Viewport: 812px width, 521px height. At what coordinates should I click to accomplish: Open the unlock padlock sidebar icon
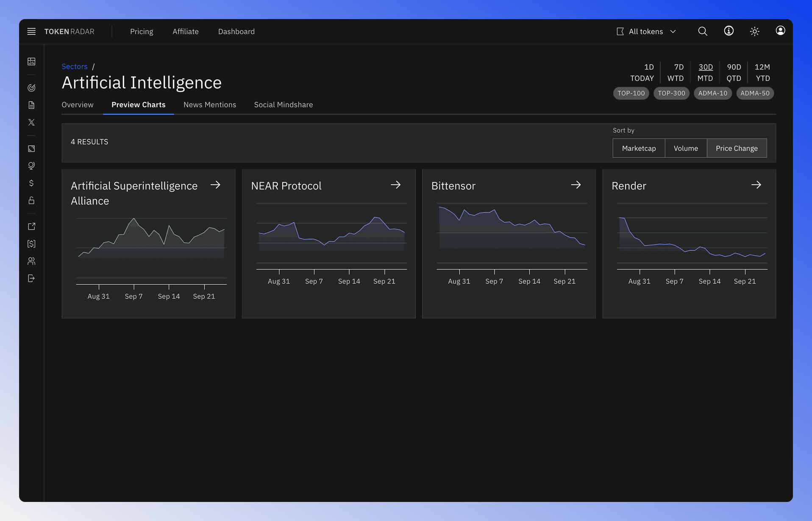[31, 200]
